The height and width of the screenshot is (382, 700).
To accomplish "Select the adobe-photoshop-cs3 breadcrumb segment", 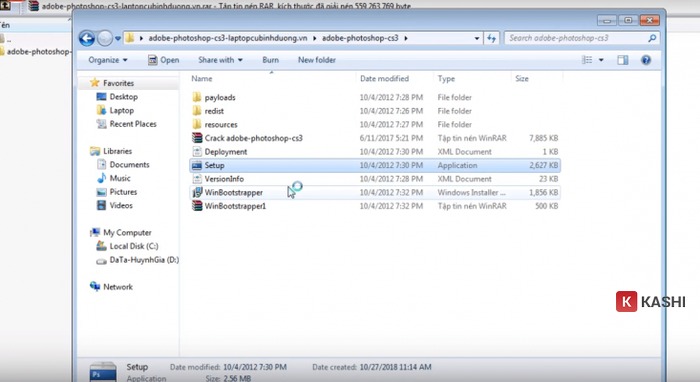I will click(x=360, y=38).
